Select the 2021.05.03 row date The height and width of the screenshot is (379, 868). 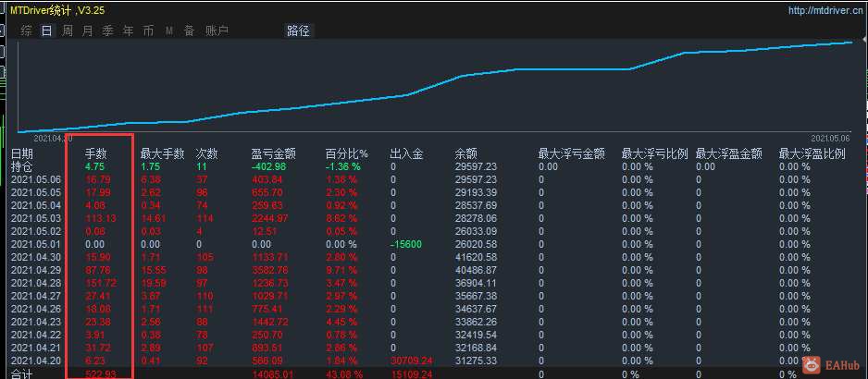[36, 218]
